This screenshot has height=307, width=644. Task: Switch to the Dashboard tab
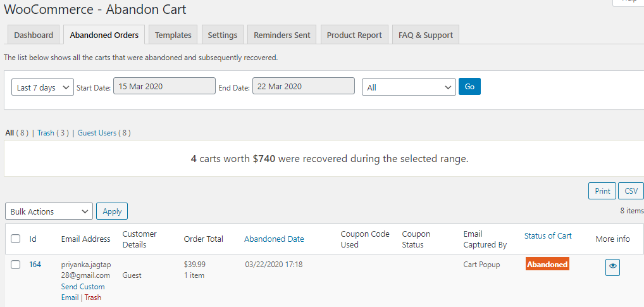34,35
